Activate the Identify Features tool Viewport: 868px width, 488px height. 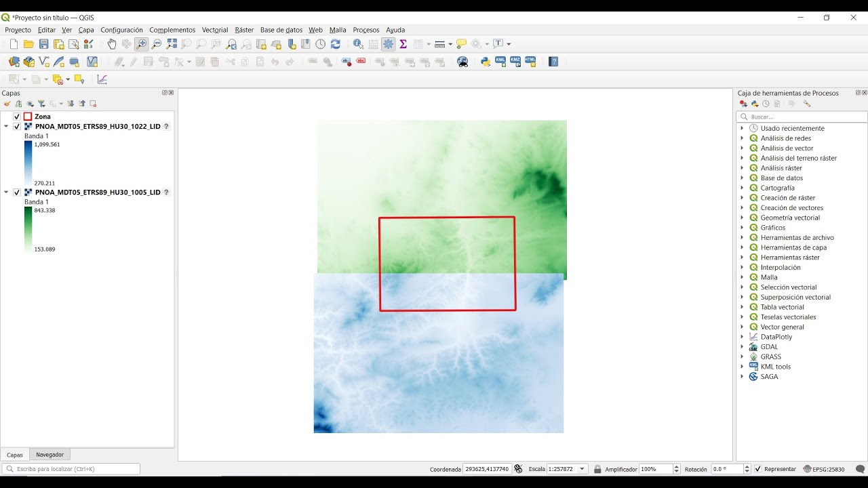click(358, 44)
